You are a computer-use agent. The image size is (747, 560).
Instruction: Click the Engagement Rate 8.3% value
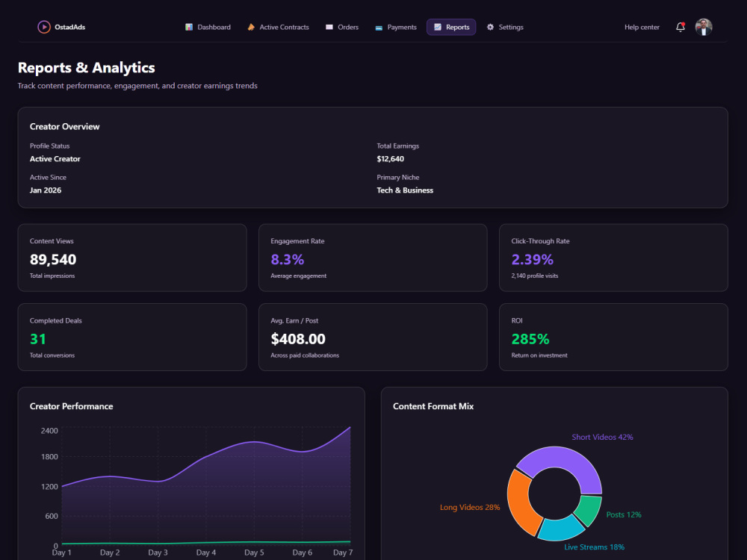288,260
